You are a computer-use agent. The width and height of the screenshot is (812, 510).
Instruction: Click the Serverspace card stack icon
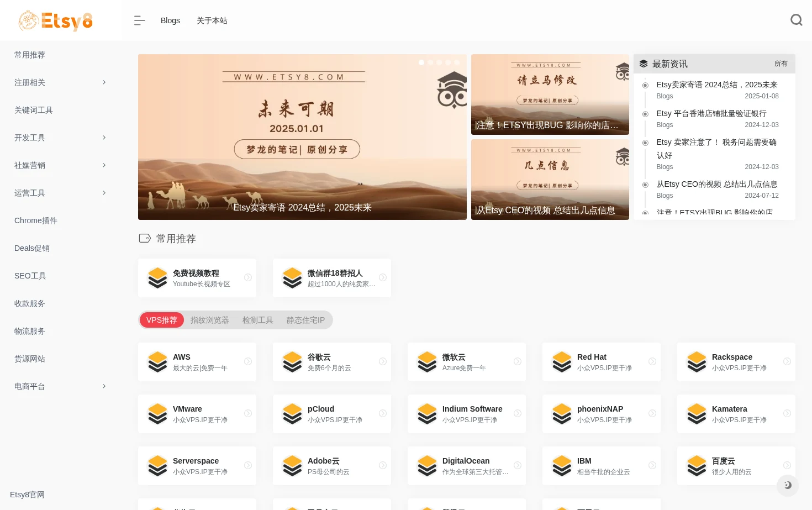157,466
